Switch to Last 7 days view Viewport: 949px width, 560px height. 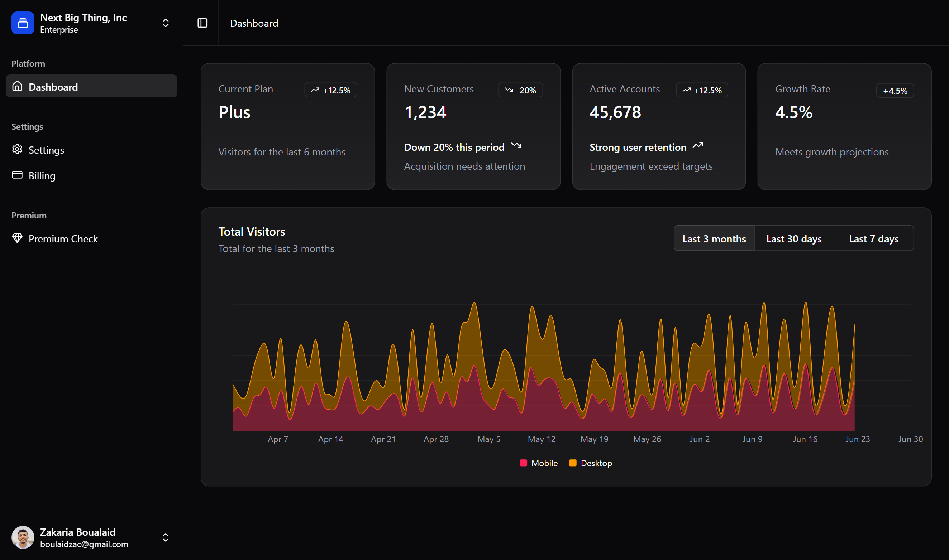873,238
